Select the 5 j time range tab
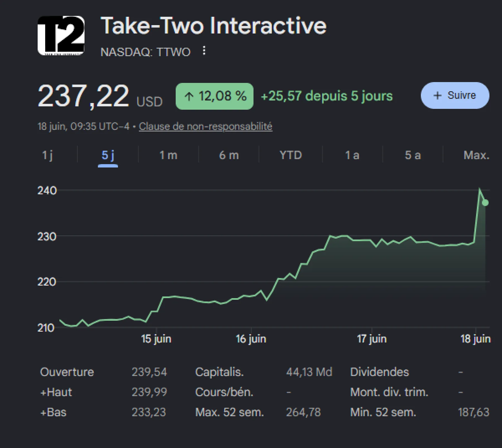Screen dimensions: 502x448 108,155
